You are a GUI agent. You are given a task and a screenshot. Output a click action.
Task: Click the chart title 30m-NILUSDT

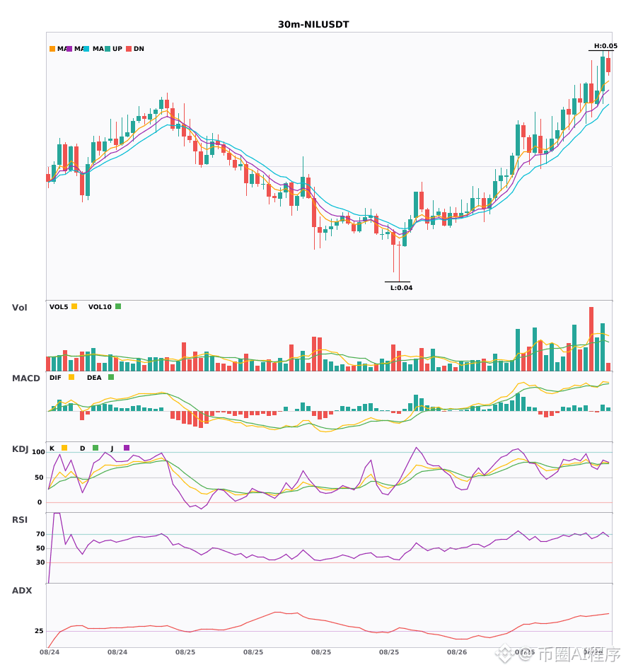pos(313,25)
